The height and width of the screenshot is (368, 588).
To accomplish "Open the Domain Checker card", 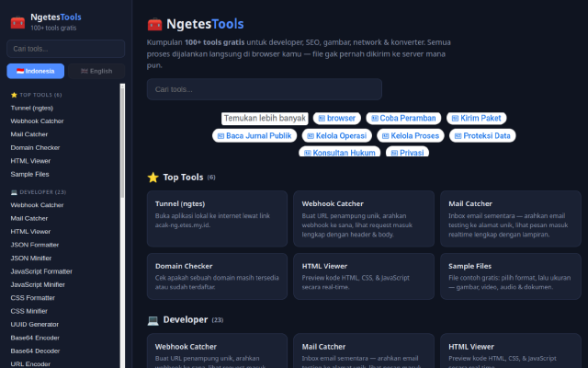I will click(217, 276).
